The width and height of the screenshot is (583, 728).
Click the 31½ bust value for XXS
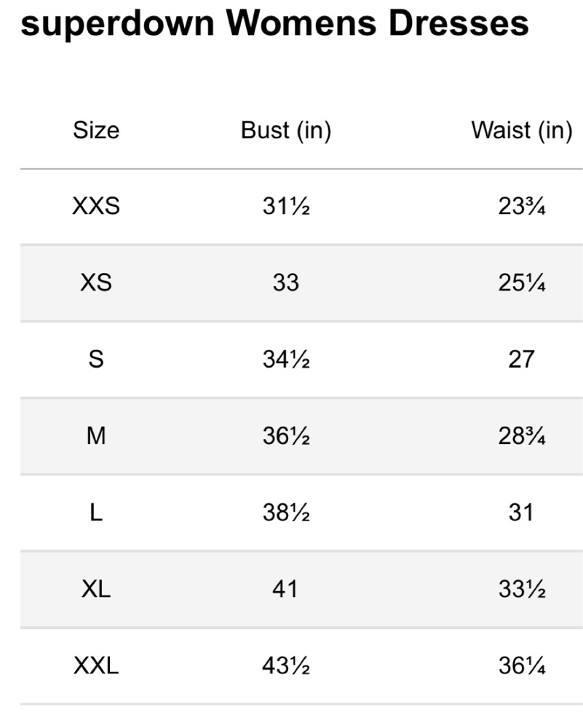[x=286, y=206]
